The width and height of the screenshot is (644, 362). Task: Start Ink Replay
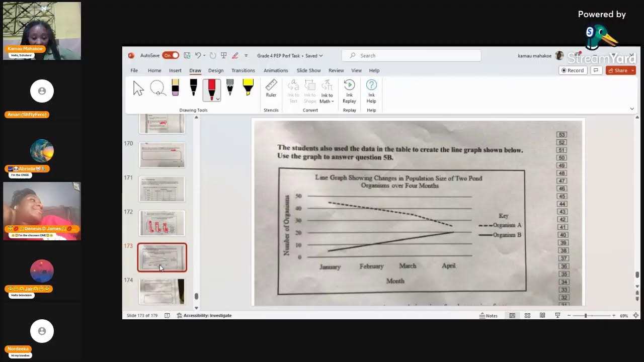pyautogui.click(x=349, y=91)
